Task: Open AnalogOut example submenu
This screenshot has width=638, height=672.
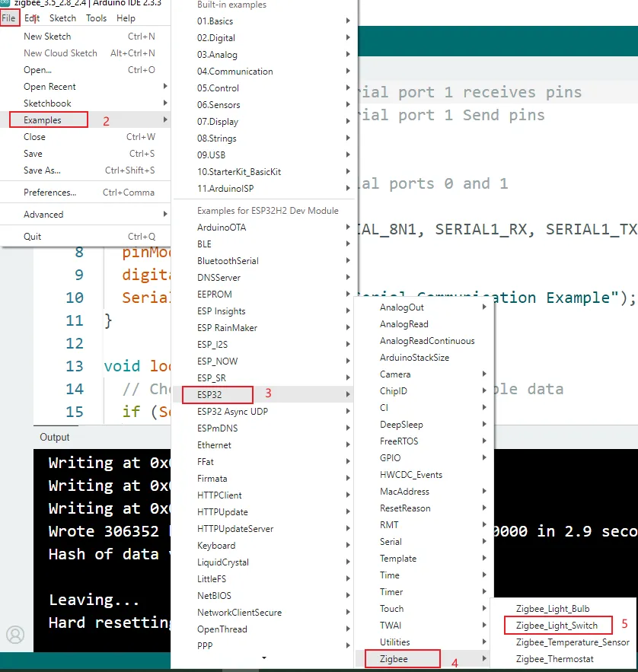Action: [x=423, y=307]
